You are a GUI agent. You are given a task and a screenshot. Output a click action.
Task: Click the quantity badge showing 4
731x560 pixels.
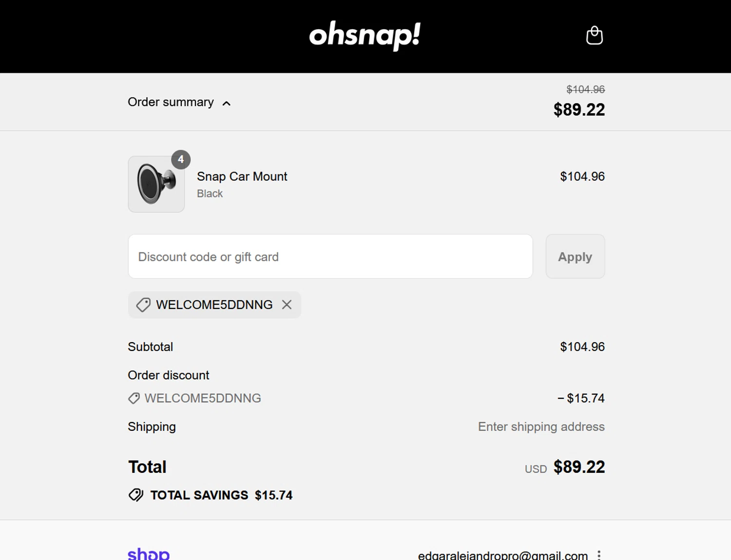point(181,159)
